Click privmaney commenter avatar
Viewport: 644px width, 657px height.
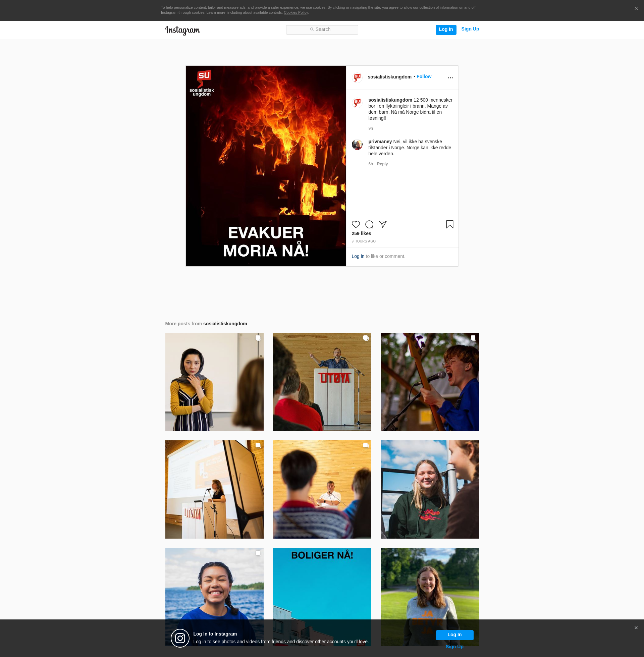coord(357,145)
